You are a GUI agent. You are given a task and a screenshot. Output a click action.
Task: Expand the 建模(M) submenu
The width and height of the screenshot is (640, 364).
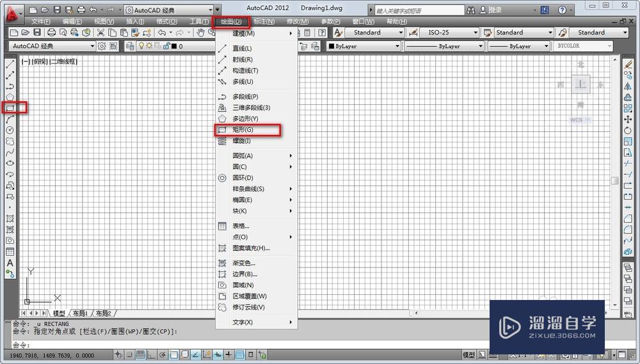(257, 33)
